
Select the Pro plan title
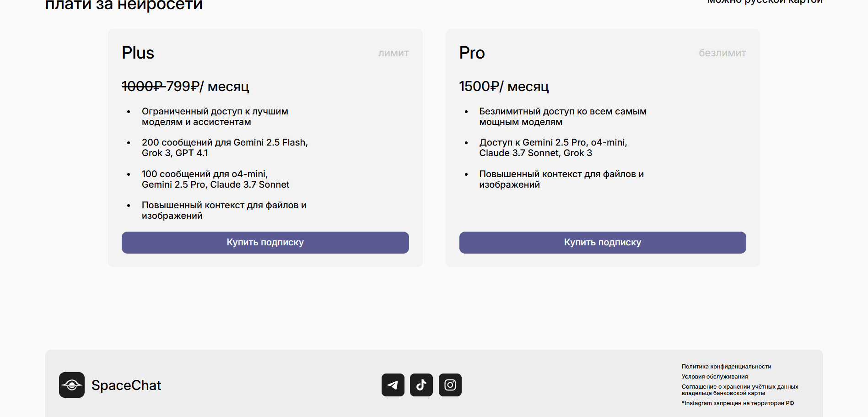pos(472,53)
